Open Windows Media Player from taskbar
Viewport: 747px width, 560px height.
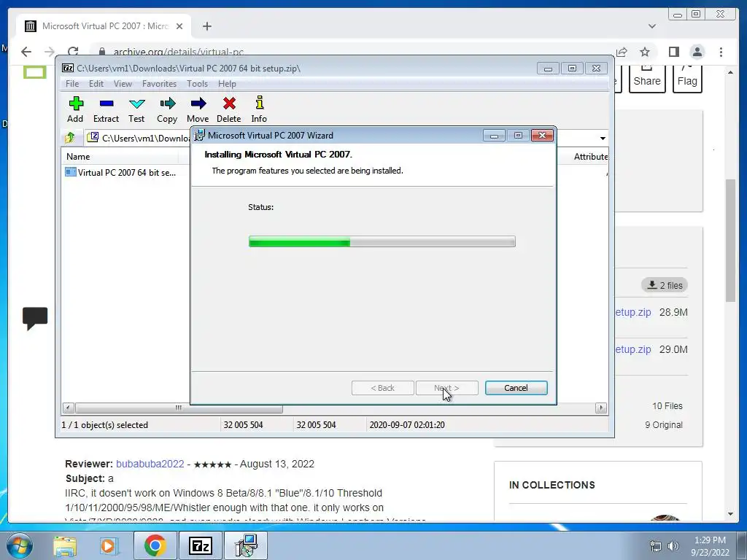coord(109,545)
